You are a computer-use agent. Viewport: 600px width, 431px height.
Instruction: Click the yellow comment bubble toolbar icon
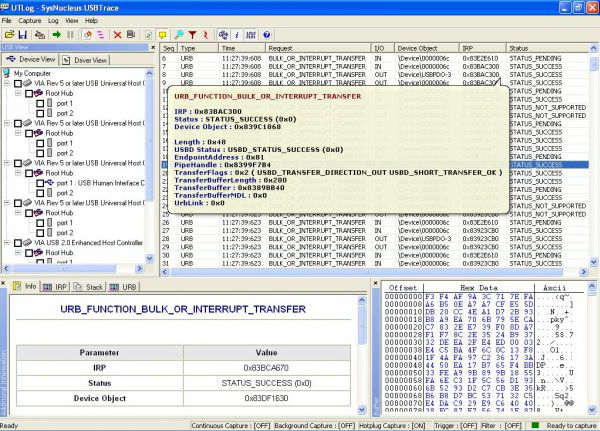[163, 33]
